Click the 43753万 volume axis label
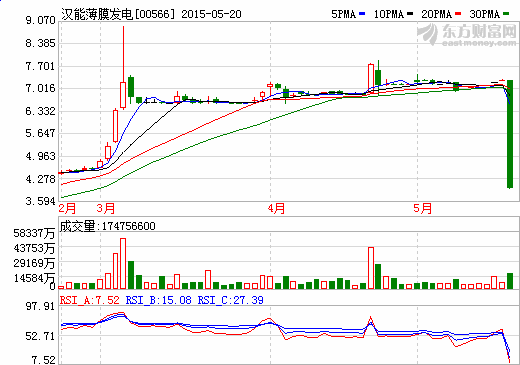 click(34, 248)
